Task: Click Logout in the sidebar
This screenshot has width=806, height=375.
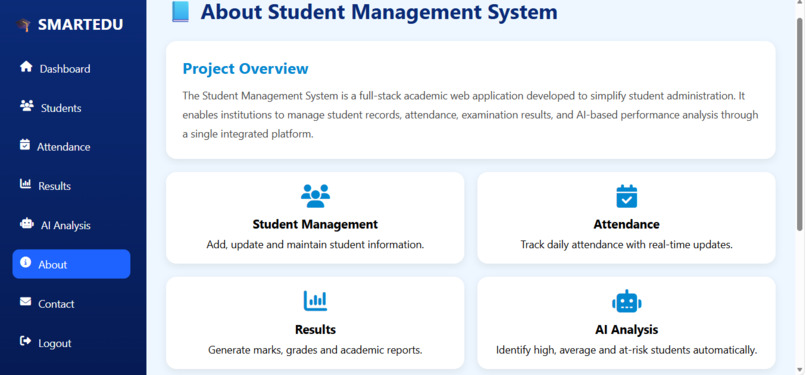Action: (x=71, y=343)
